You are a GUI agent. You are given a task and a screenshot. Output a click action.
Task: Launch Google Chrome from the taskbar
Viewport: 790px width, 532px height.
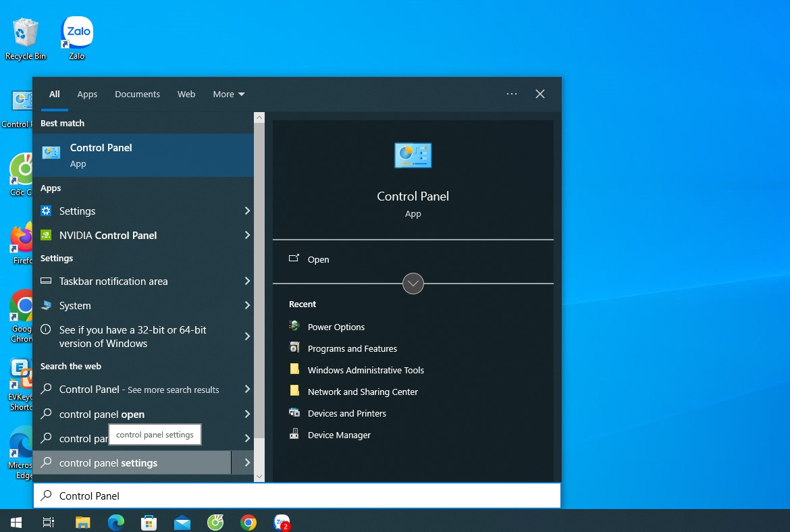point(248,523)
